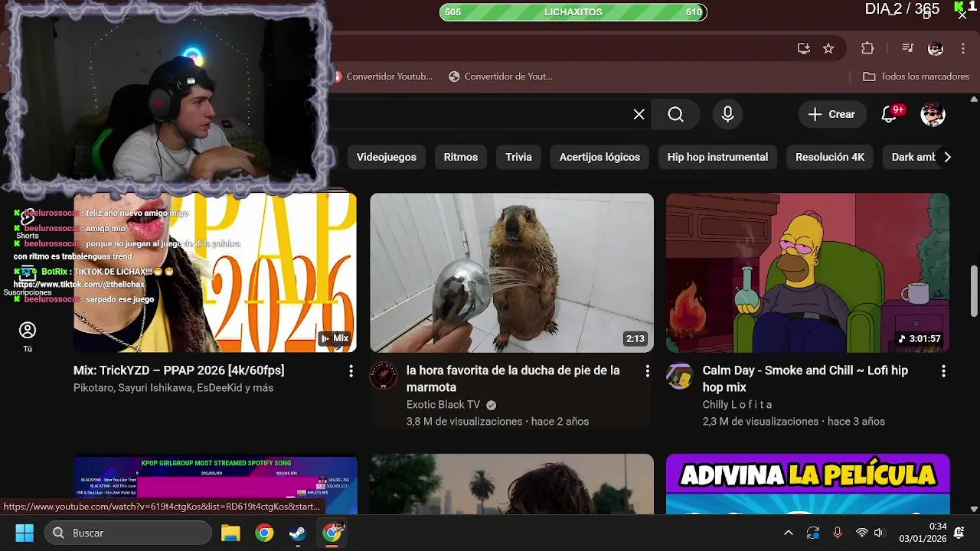Open the marmota shower video thumbnail
This screenshot has height=551, width=980.
511,272
